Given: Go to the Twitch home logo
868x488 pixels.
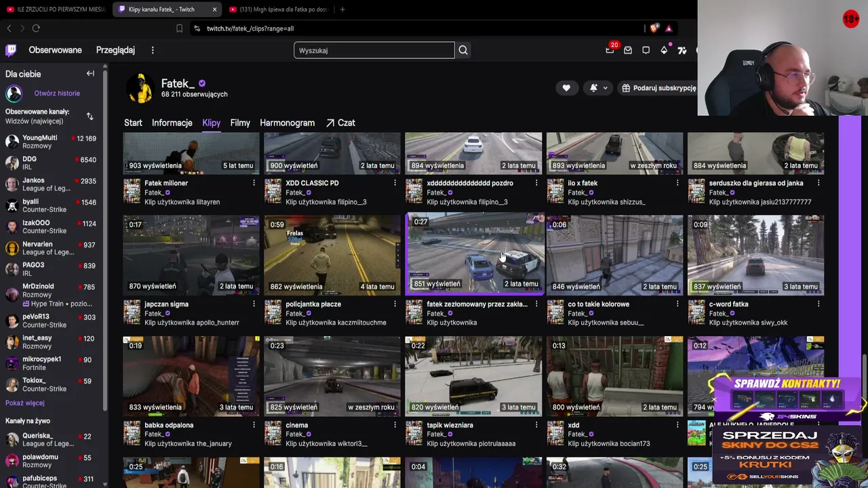Looking at the screenshot, I should 11,50.
